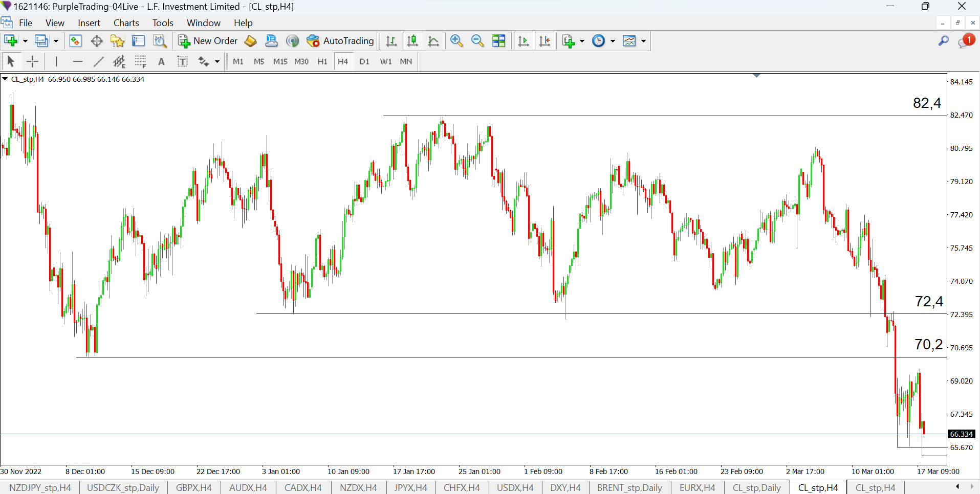Select the Fibonacci Retracement tool
This screenshot has width=980, height=494.
140,62
